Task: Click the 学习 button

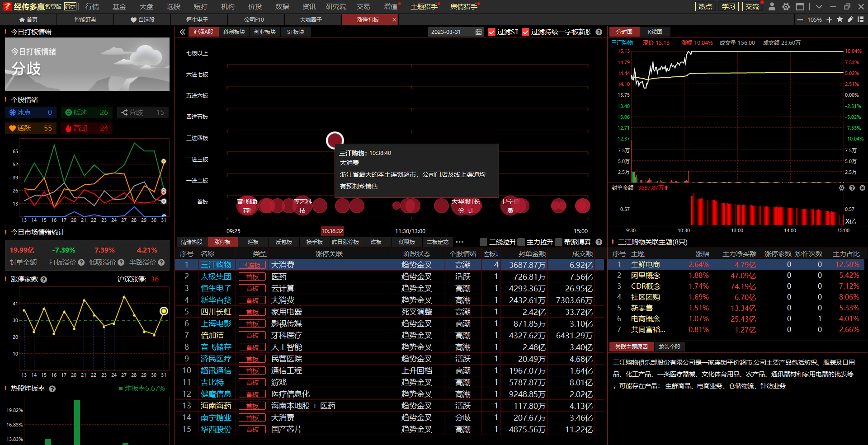Action: [728, 6]
